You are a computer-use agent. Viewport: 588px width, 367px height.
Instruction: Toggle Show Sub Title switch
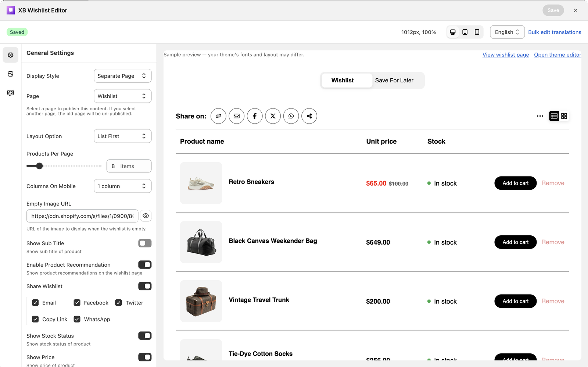click(145, 243)
